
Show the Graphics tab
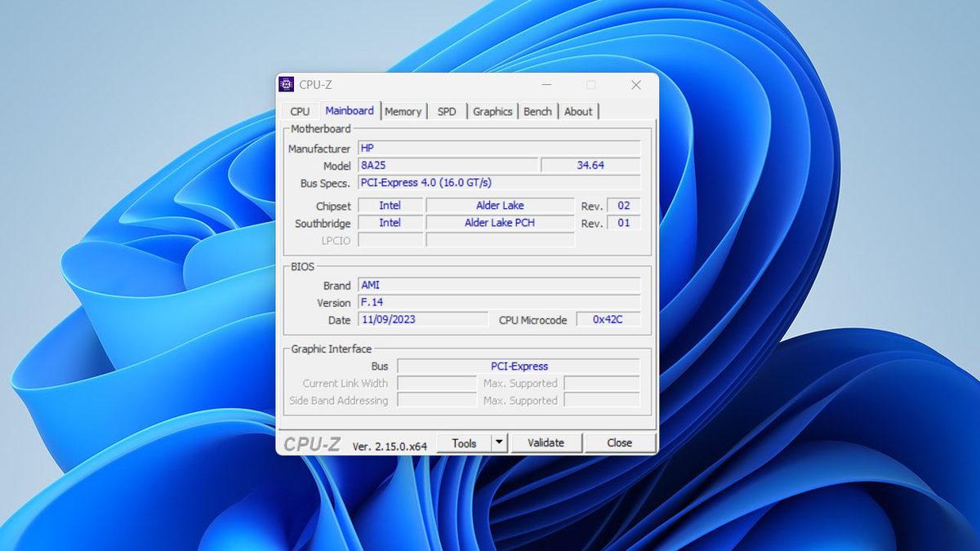pyautogui.click(x=492, y=111)
